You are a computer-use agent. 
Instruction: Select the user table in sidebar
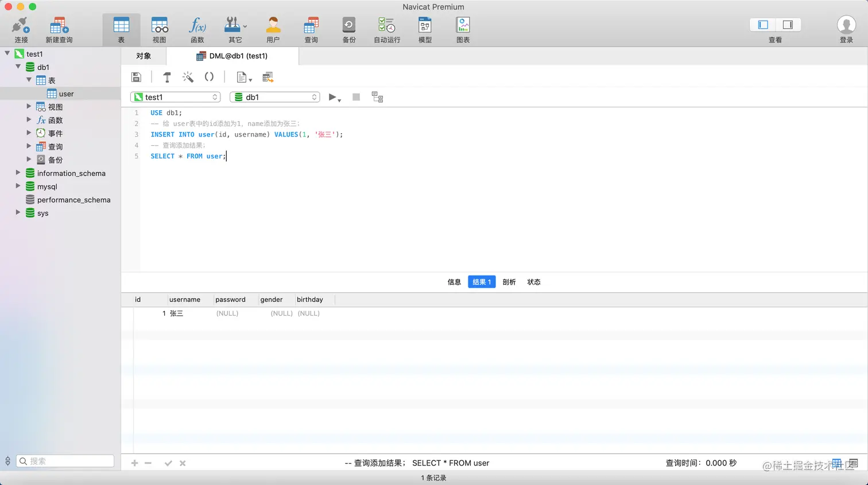pyautogui.click(x=60, y=94)
